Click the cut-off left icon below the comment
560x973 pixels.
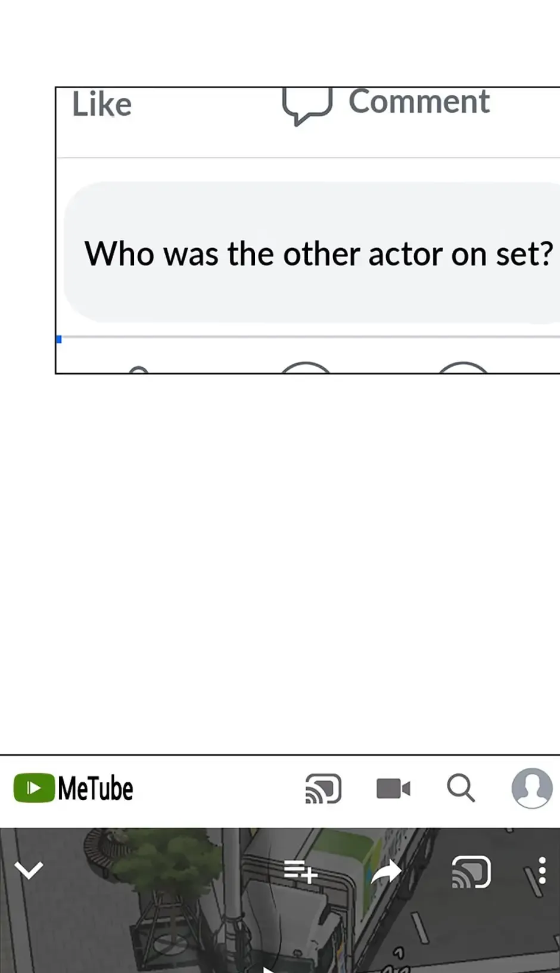[x=138, y=370]
